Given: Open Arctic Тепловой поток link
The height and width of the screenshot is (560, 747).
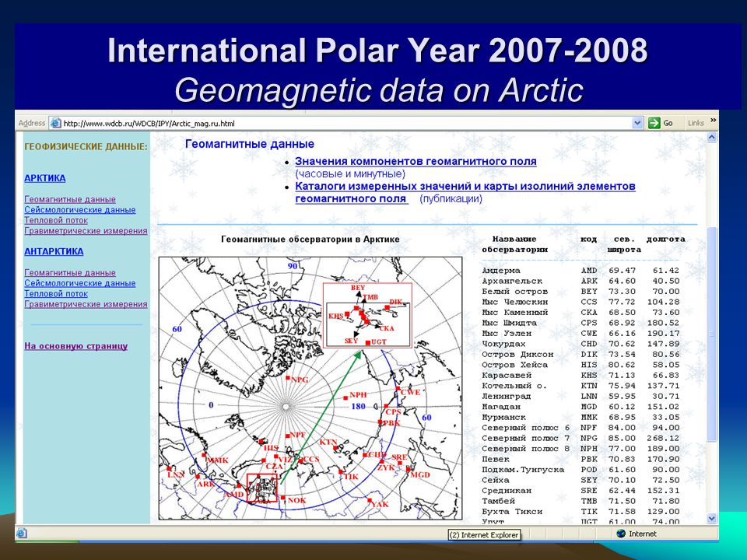Looking at the screenshot, I should tap(56, 220).
